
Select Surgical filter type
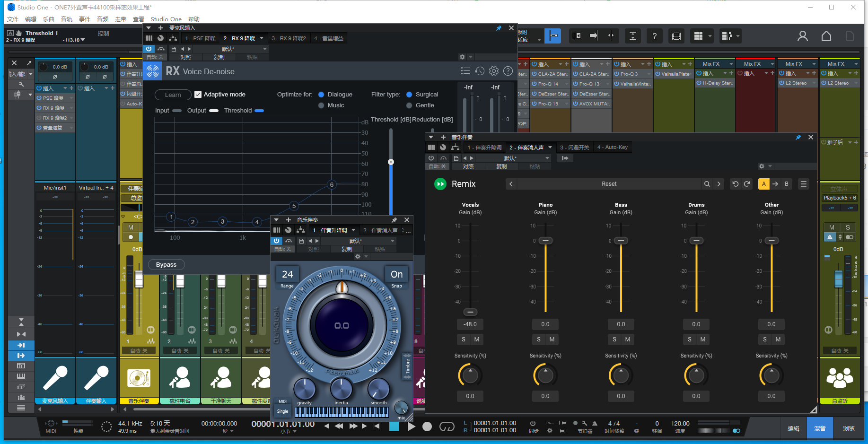409,95
